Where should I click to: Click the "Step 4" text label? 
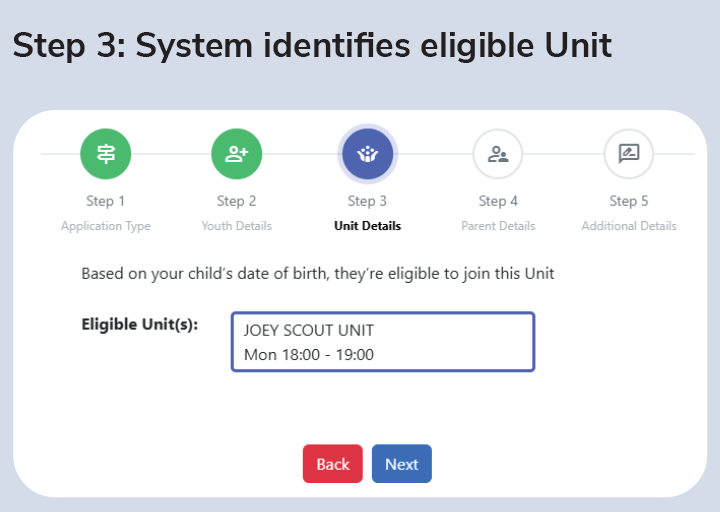pyautogui.click(x=498, y=201)
